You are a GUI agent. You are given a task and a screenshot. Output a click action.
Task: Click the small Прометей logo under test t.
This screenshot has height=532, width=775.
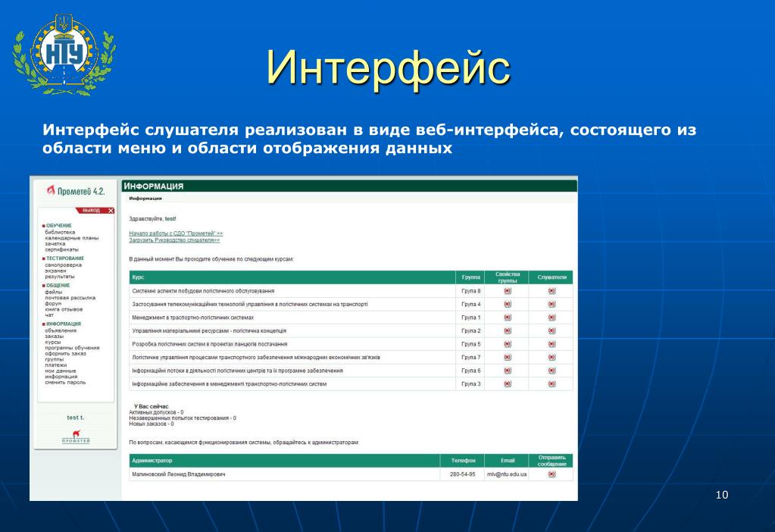76,437
